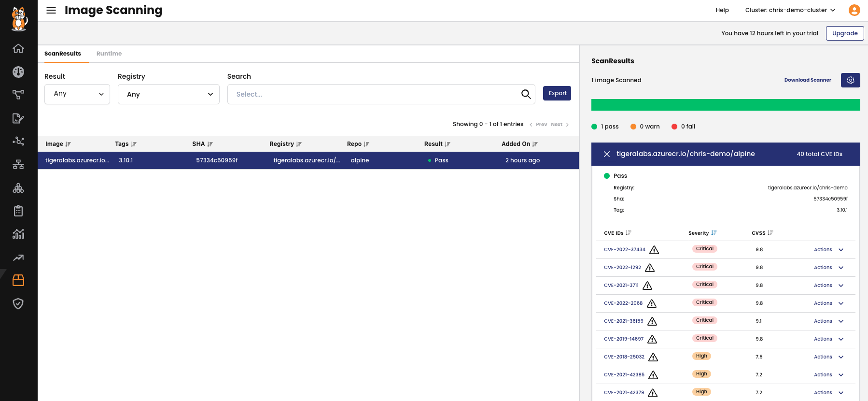Click the Tigera cat logo
The image size is (868, 401).
[x=19, y=19]
